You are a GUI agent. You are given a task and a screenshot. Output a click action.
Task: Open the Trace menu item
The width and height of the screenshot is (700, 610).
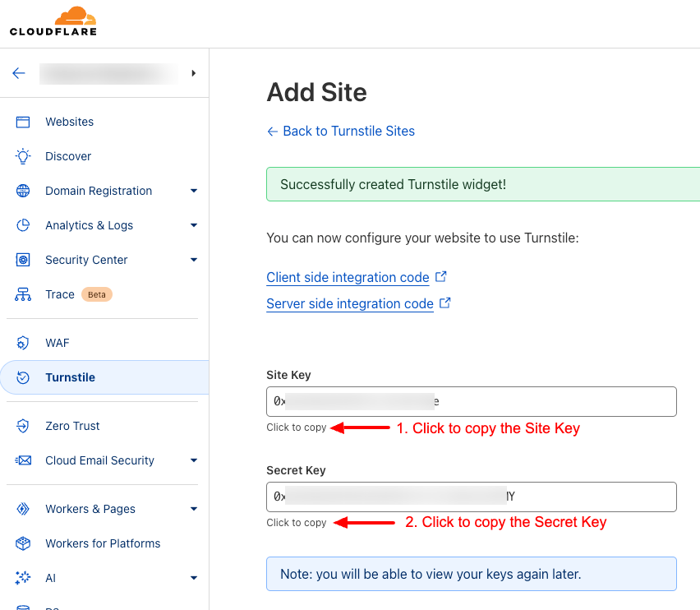(x=60, y=294)
